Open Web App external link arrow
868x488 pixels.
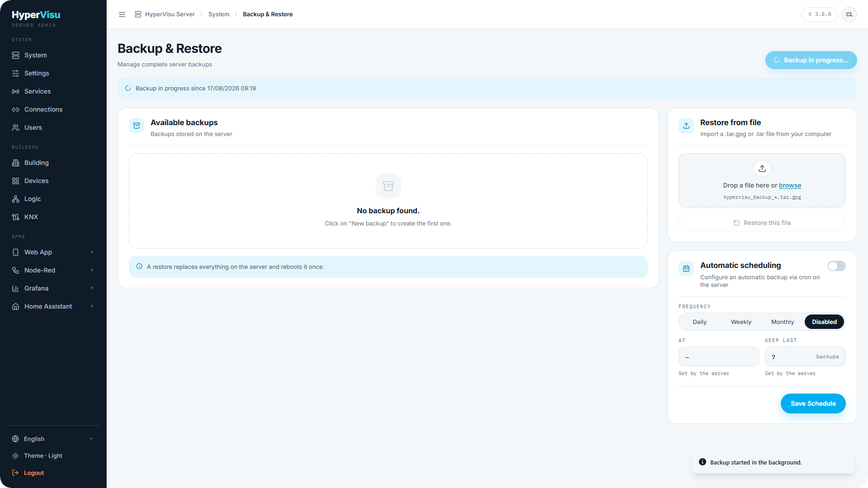pos(92,252)
